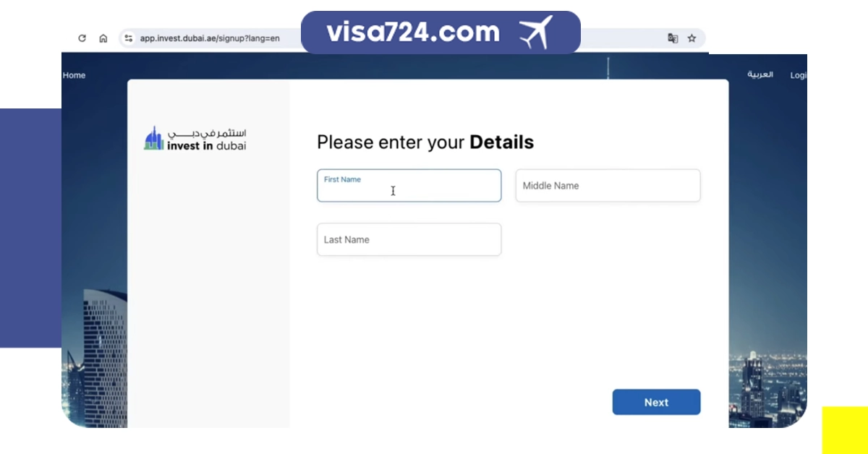Viewport: 868px width, 454px height.
Task: Bookmark this page with the star icon
Action: pyautogui.click(x=692, y=38)
